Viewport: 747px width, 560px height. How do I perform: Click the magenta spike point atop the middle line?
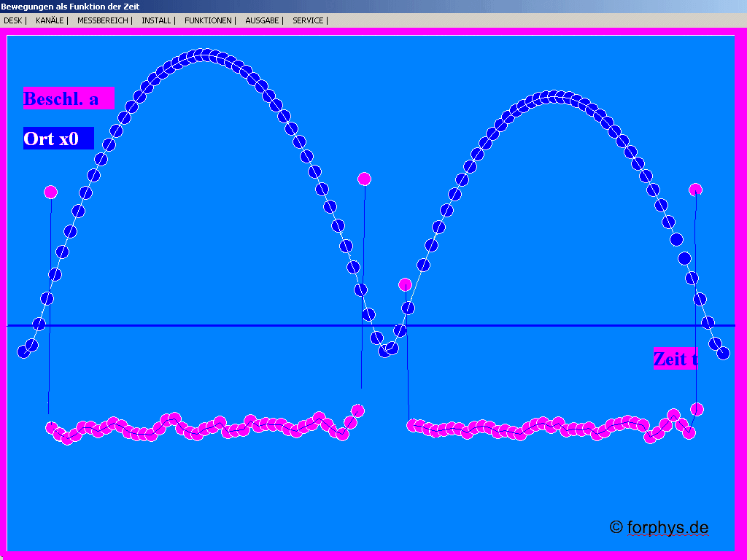364,179
